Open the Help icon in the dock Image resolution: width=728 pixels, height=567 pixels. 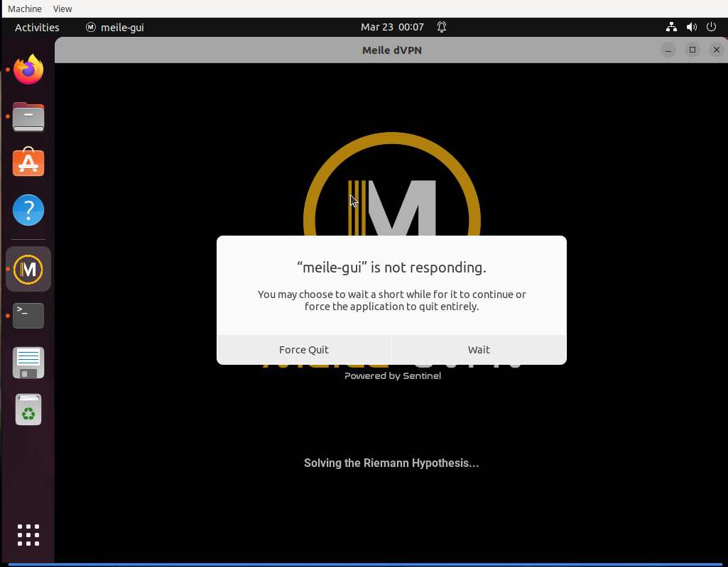28,210
